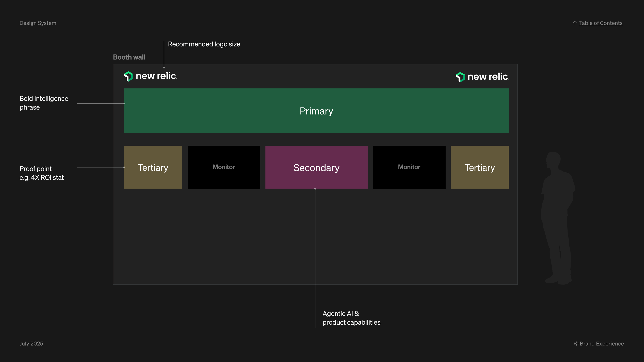644x362 pixels.
Task: Click the left New Relic logo icon
Action: coord(128,76)
